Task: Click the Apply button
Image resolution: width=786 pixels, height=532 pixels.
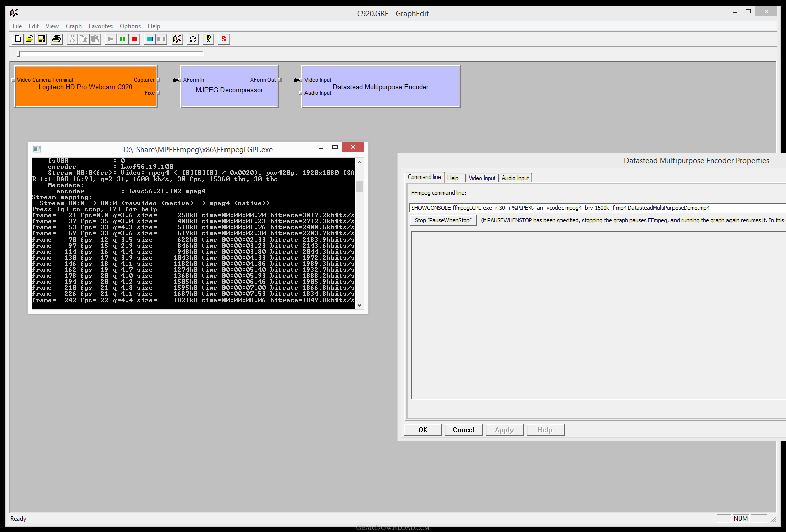Action: tap(504, 430)
